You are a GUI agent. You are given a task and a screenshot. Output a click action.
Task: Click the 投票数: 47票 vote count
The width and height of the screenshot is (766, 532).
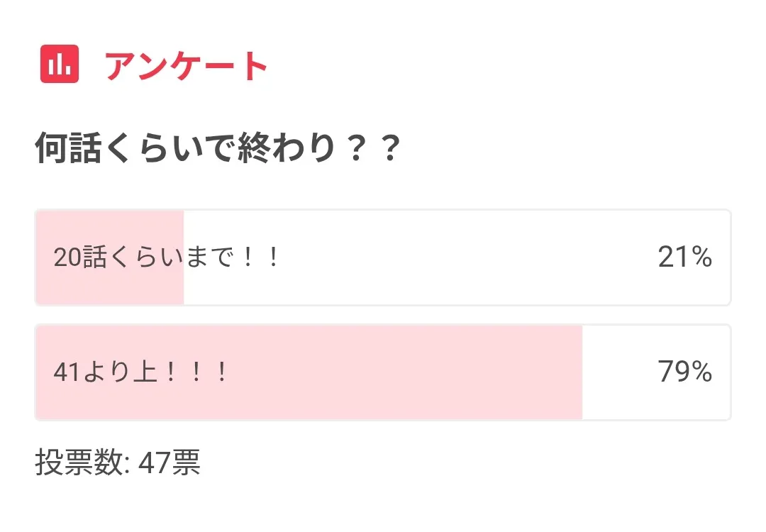pyautogui.click(x=118, y=463)
